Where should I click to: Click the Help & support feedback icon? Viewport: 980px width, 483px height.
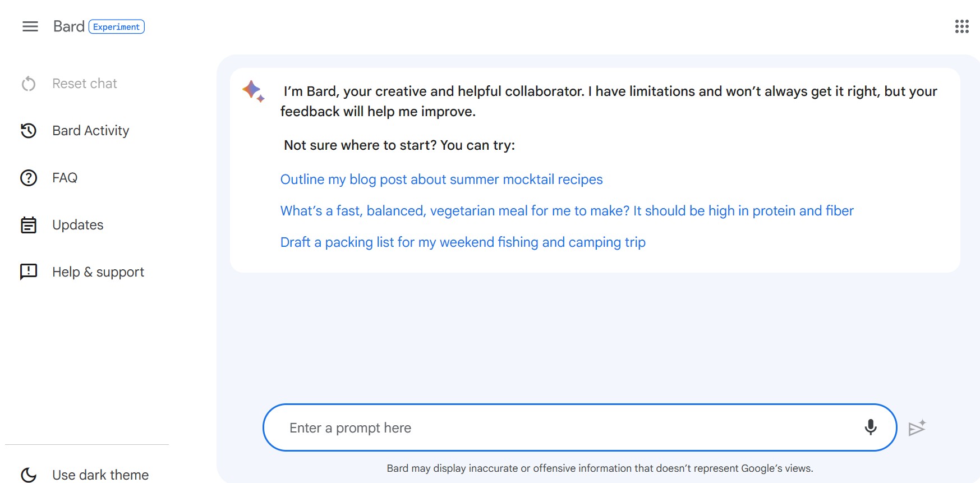click(29, 272)
